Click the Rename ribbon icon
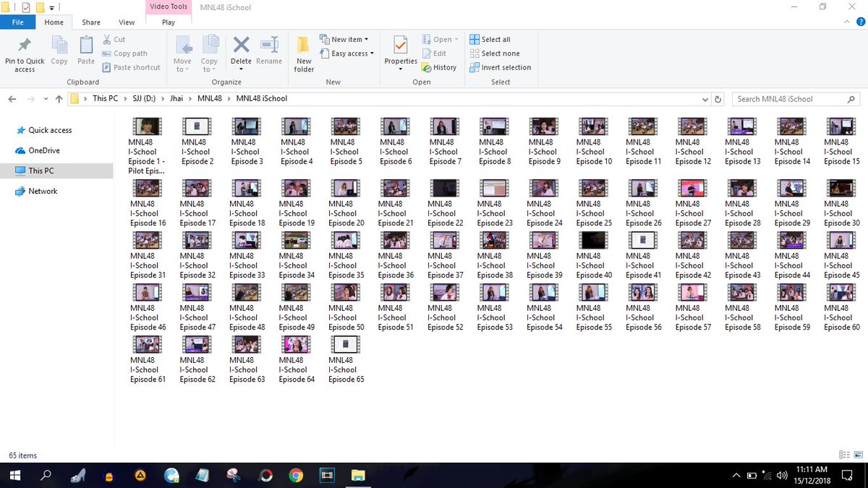Image resolution: width=868 pixels, height=488 pixels. (269, 45)
